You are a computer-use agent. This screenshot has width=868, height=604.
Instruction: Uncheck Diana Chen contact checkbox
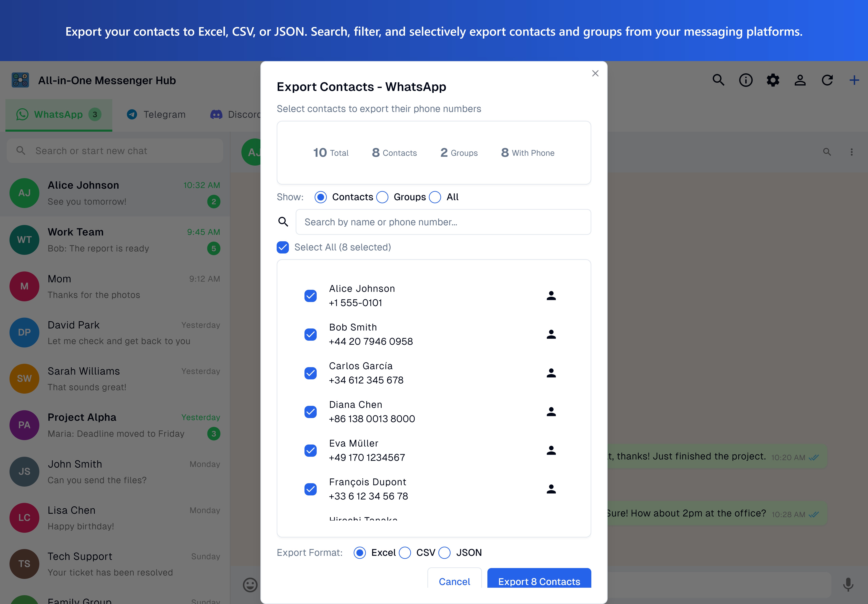[x=310, y=412]
